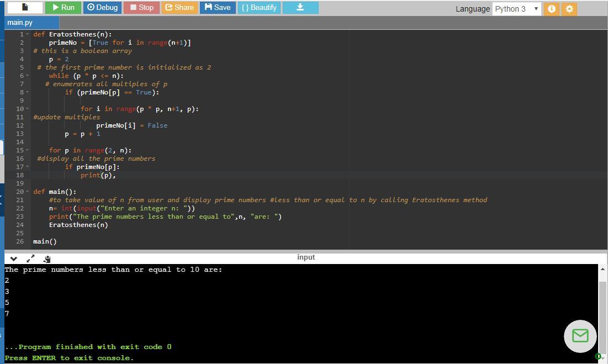Expand the console to fullscreen
Image resolution: width=608 pixels, height=364 pixels.
30,258
